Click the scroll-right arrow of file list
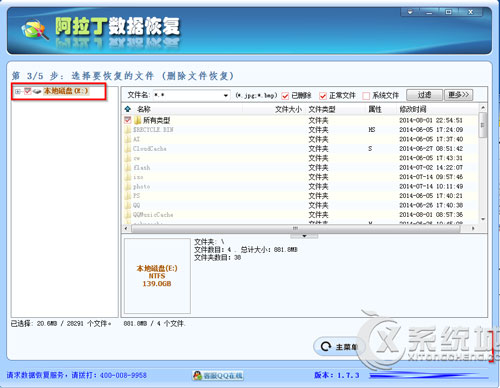Viewport: 500px width, 388px height. [473, 228]
